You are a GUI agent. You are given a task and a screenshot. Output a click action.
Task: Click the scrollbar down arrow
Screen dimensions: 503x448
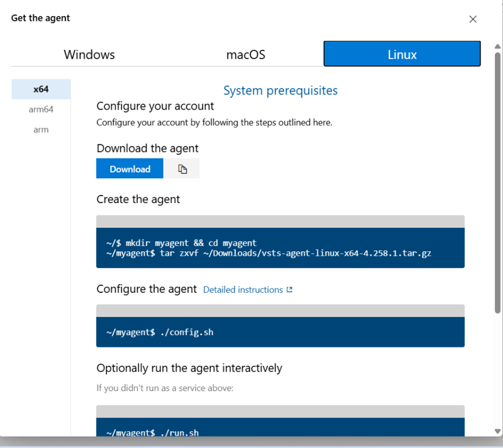click(497, 431)
